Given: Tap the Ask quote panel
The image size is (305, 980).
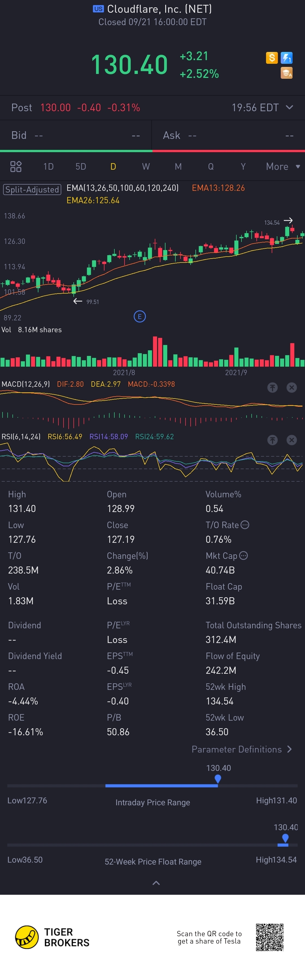Looking at the screenshot, I should click(x=228, y=135).
